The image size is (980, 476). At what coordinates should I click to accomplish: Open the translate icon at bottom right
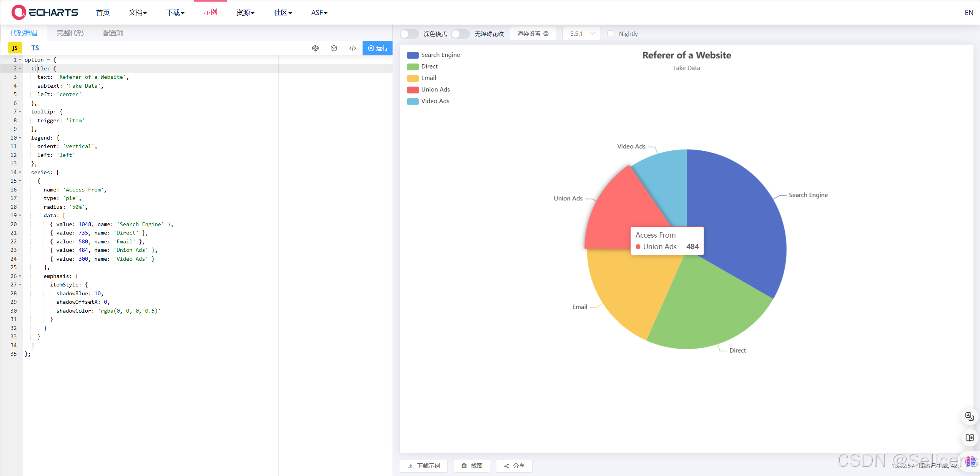969,416
